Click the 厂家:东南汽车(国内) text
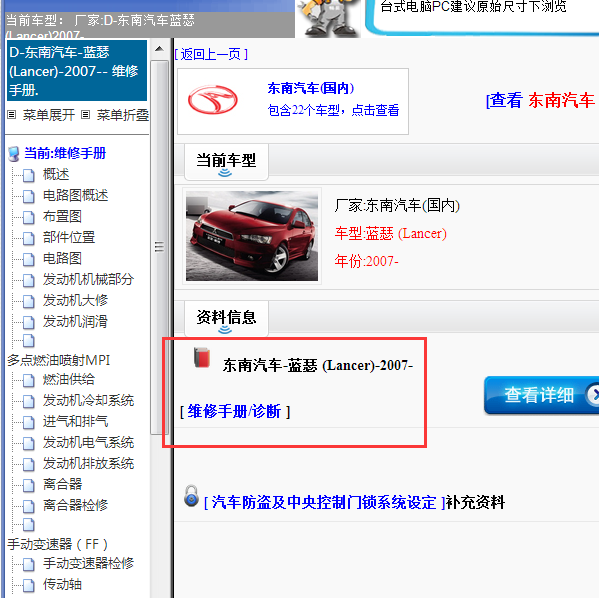The image size is (599, 598). (397, 206)
